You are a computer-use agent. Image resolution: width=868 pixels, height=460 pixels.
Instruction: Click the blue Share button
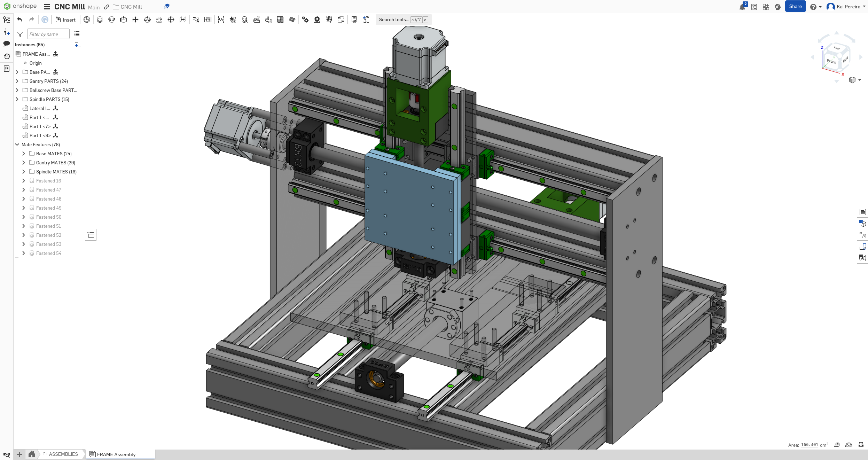[795, 7]
